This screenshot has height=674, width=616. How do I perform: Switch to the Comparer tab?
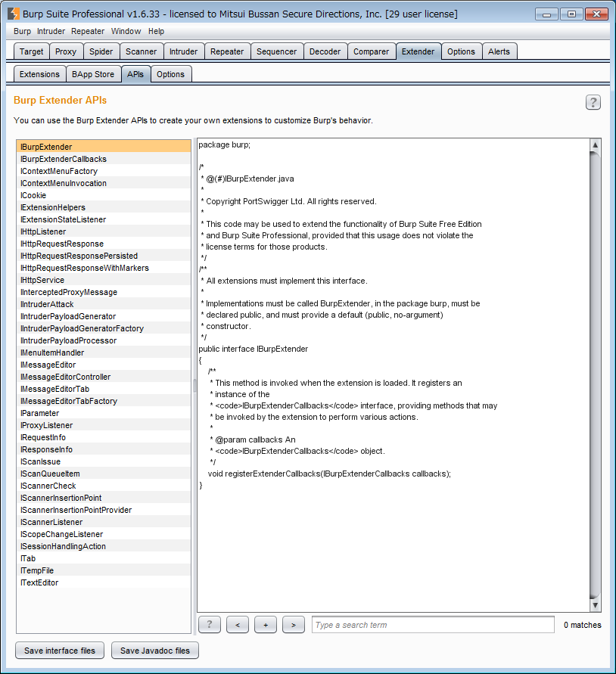[x=372, y=51]
